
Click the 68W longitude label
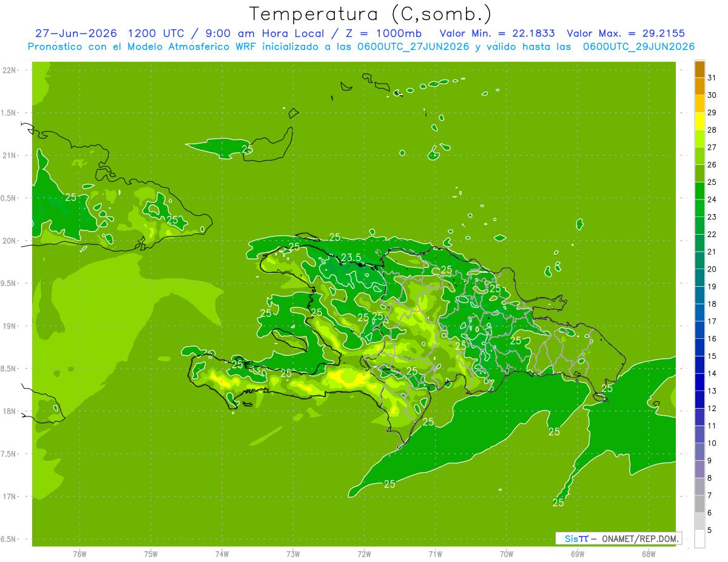[x=649, y=554]
